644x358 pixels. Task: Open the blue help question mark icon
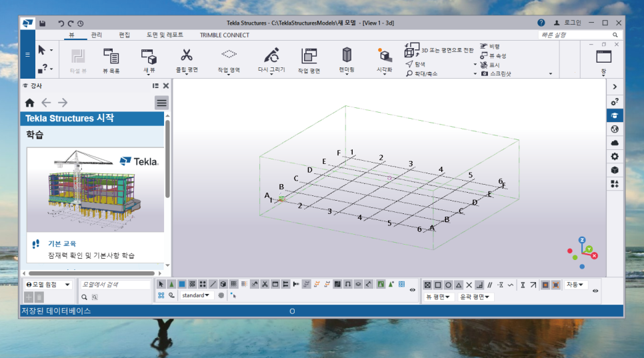[x=541, y=23]
